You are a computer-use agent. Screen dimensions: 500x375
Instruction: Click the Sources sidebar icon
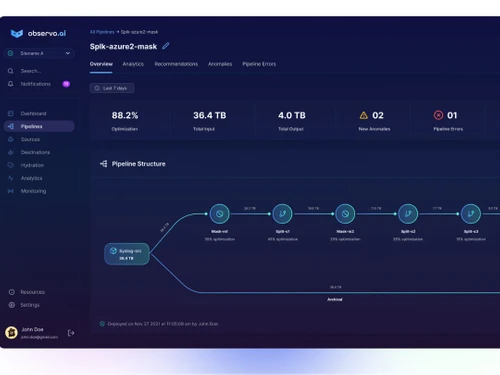(11, 139)
